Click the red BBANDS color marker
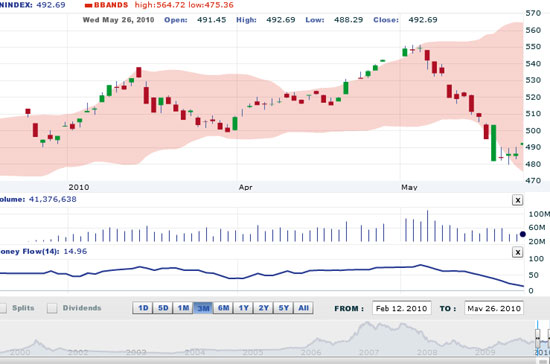The height and width of the screenshot is (364, 550). point(88,6)
